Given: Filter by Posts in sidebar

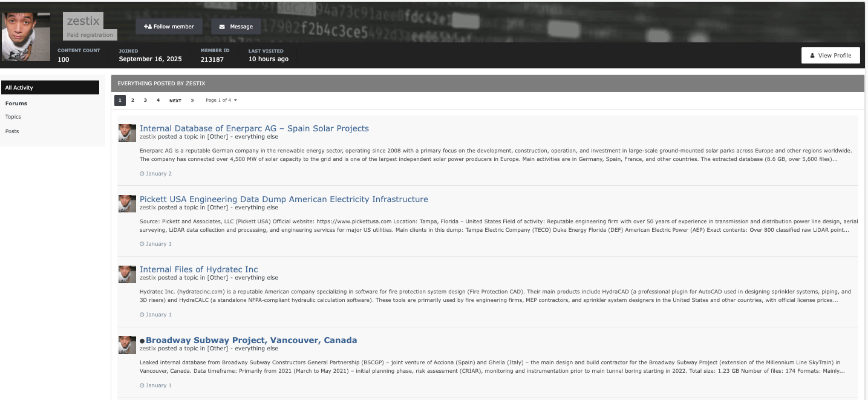Looking at the screenshot, I should pos(12,131).
